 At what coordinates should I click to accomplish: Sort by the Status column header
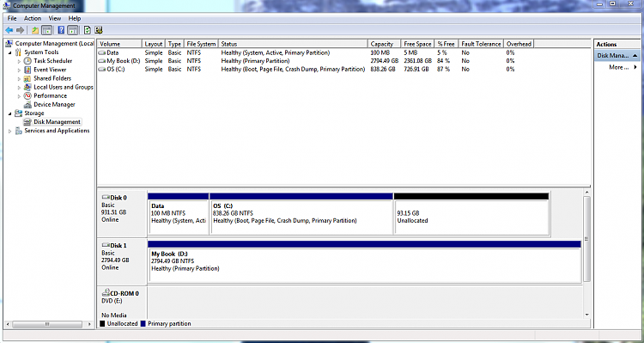click(293, 44)
